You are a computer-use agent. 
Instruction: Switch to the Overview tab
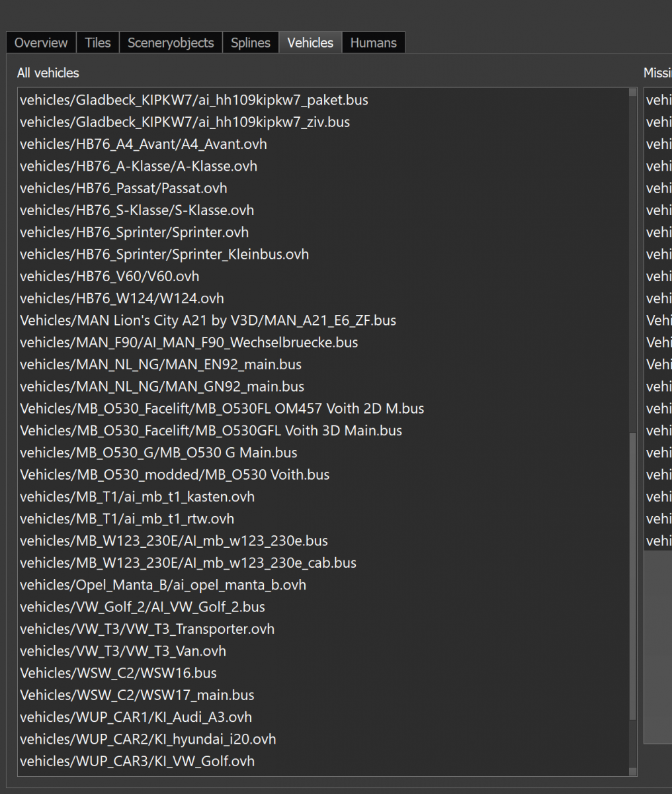tap(41, 43)
